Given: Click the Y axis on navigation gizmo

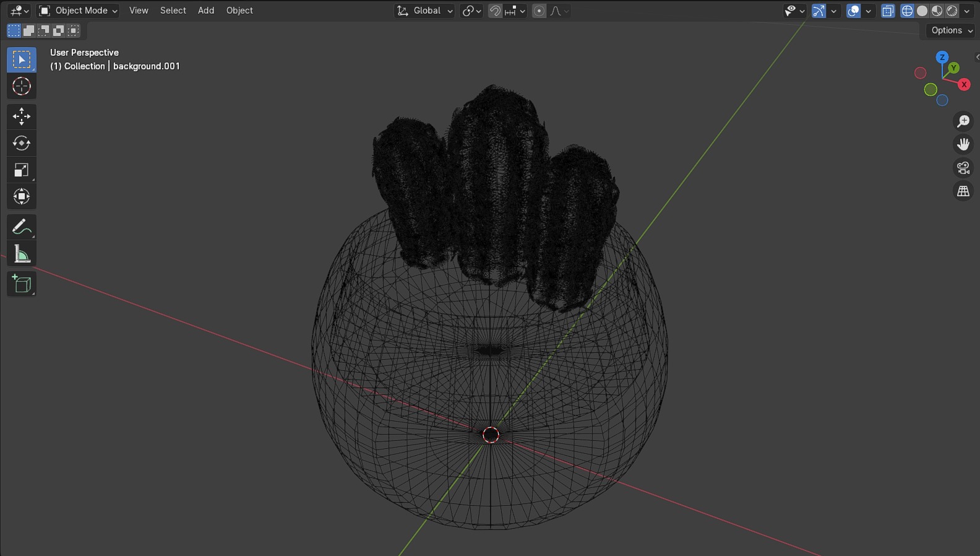Looking at the screenshot, I should tap(954, 67).
